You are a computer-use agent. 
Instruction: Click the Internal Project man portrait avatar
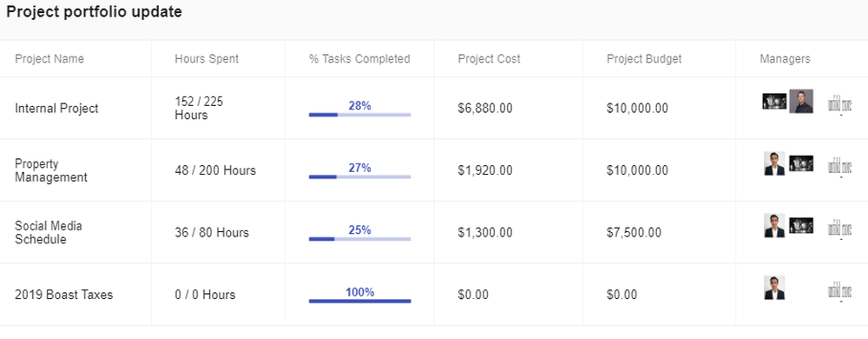click(x=801, y=101)
